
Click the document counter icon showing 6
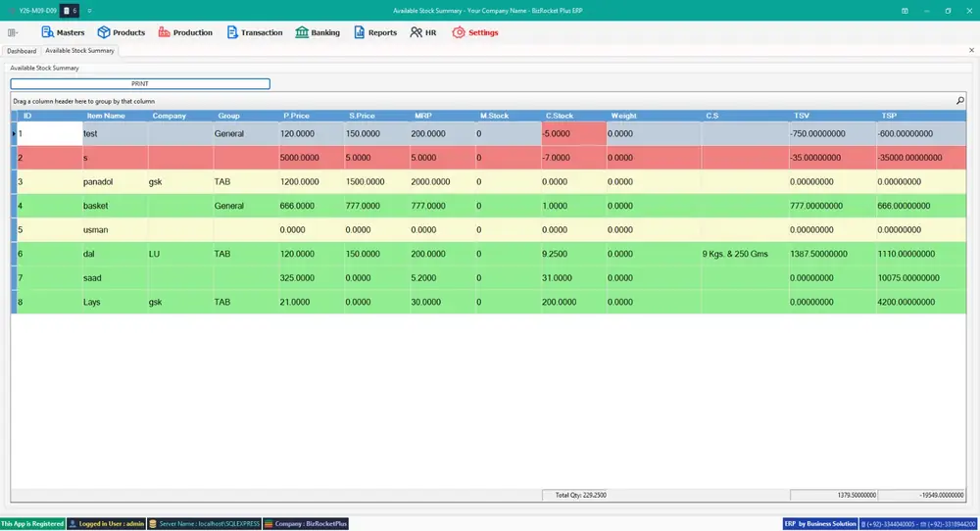pyautogui.click(x=70, y=11)
